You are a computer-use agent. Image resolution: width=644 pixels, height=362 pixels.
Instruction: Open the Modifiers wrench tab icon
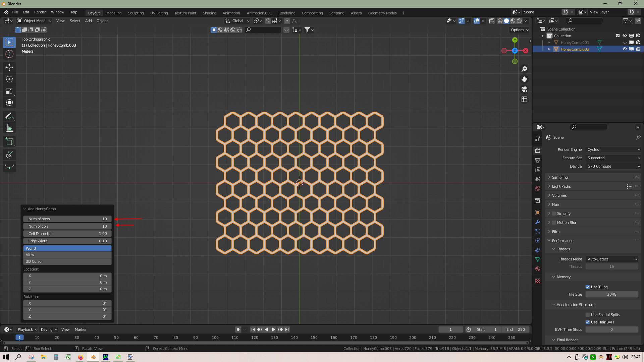[538, 222]
